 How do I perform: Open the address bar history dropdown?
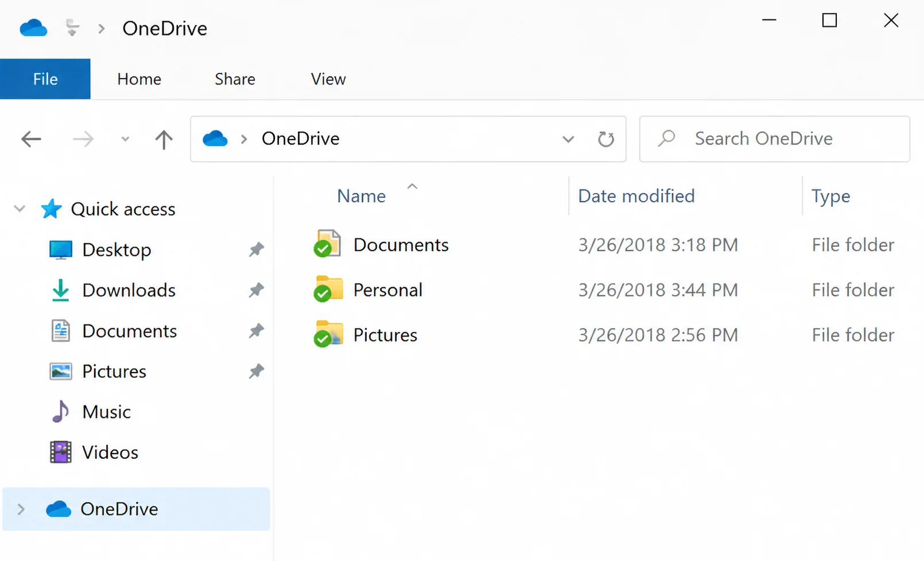pos(568,139)
